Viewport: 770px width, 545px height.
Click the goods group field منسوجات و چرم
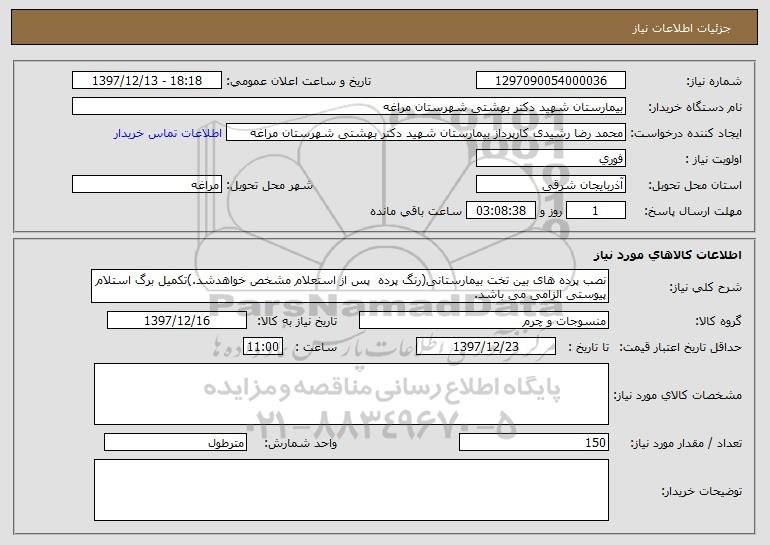coord(484,320)
